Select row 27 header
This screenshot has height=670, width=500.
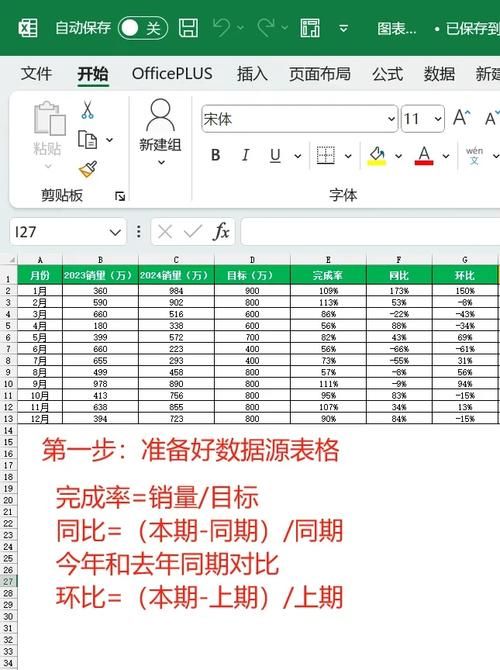tap(9, 582)
